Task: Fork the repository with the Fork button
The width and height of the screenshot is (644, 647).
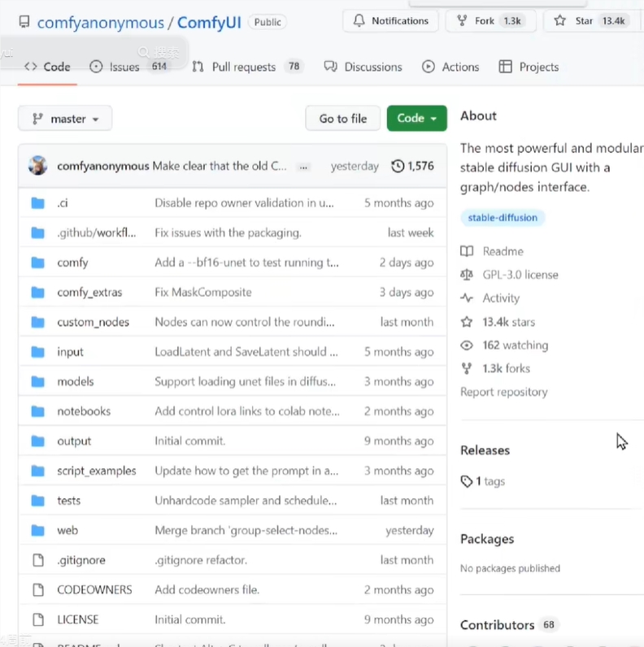Action: (x=490, y=20)
